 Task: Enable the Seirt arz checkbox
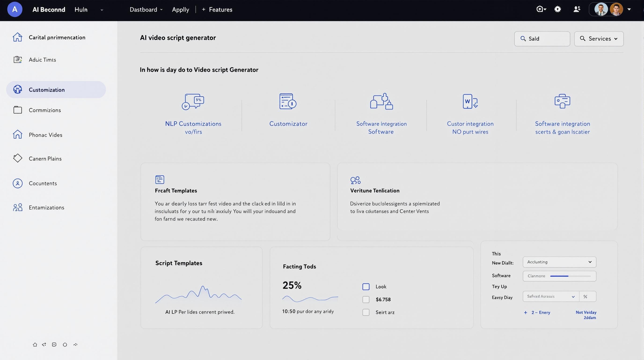coord(366,312)
